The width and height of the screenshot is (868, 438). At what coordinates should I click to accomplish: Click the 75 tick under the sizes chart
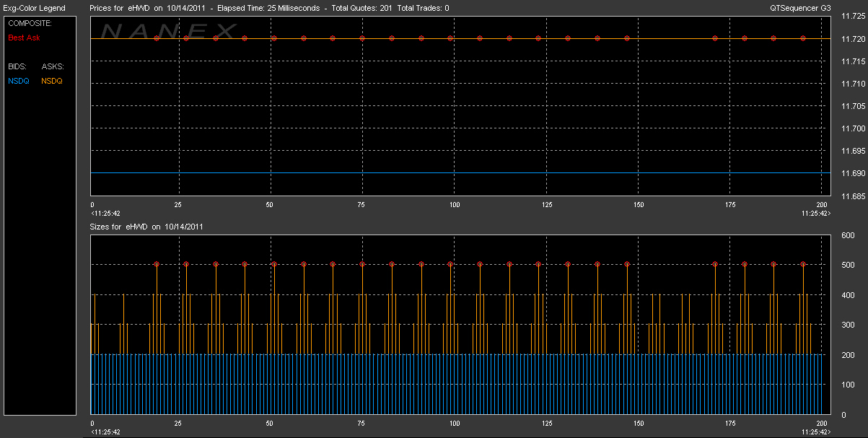[x=362, y=424]
